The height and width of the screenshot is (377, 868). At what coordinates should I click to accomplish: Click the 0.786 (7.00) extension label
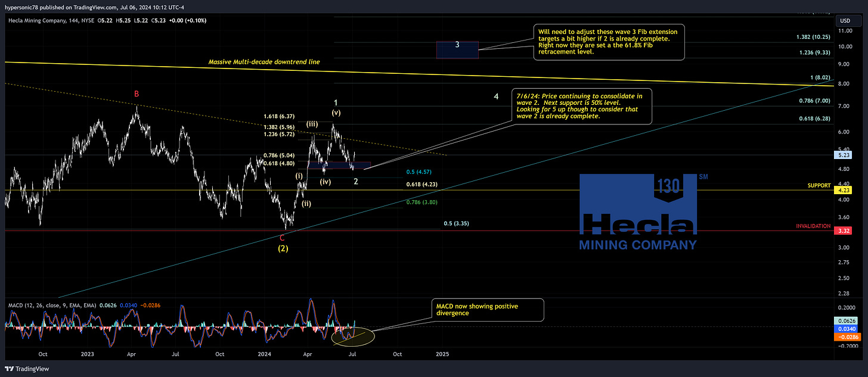[x=815, y=101]
